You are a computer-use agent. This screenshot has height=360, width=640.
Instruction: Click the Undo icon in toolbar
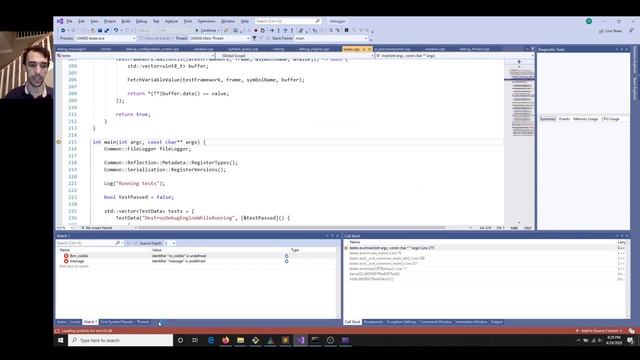pos(116,31)
